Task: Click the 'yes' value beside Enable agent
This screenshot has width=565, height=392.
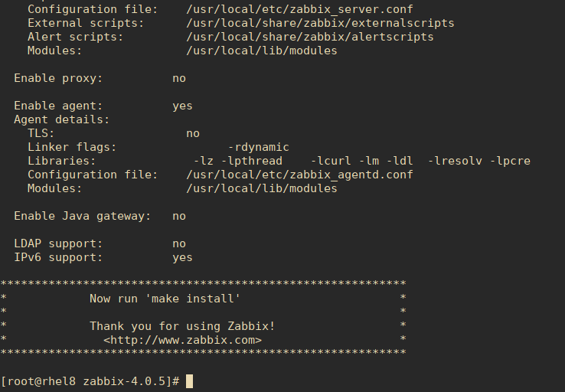Action: (182, 106)
